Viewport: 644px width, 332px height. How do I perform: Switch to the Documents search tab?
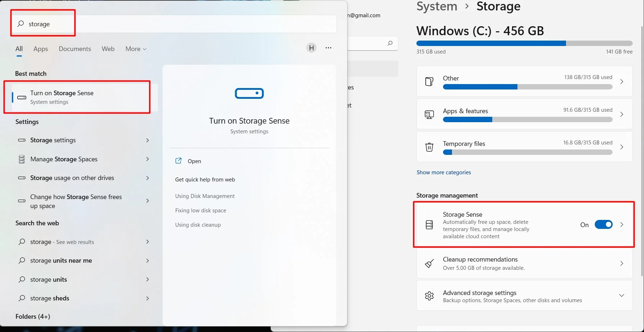click(75, 49)
